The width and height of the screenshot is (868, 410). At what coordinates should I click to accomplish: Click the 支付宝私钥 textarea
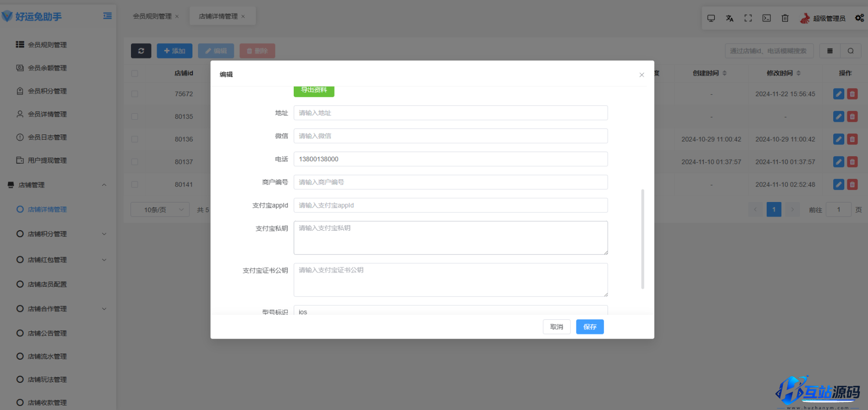[450, 238]
